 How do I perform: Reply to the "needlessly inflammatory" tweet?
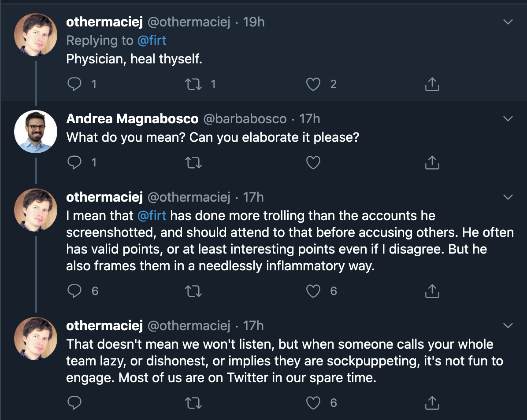click(75, 291)
